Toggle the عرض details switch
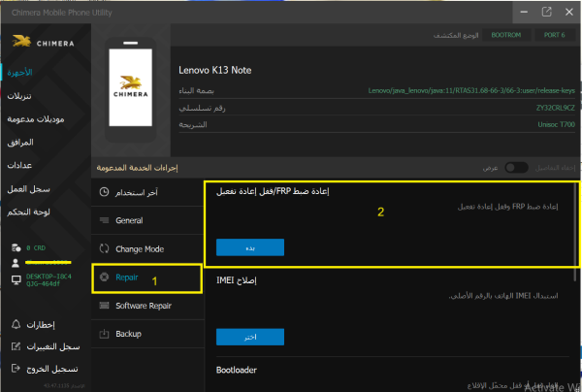Image resolution: width=582 pixels, height=392 pixels. [x=516, y=168]
